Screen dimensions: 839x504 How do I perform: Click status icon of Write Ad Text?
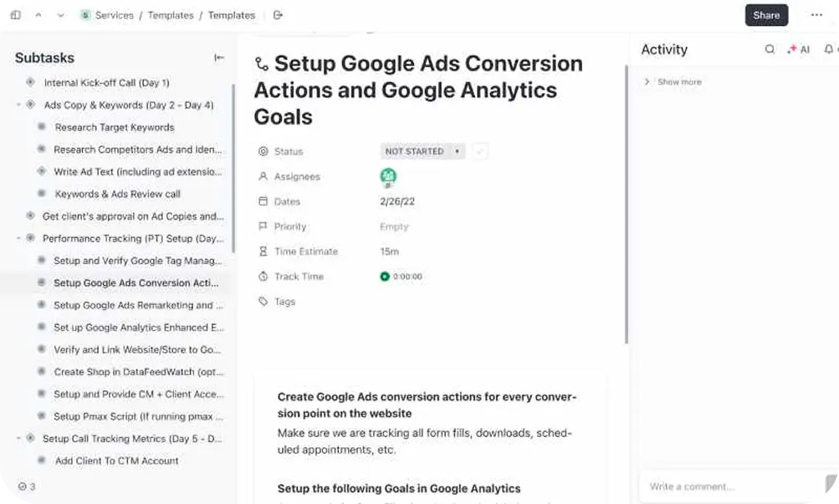41,171
